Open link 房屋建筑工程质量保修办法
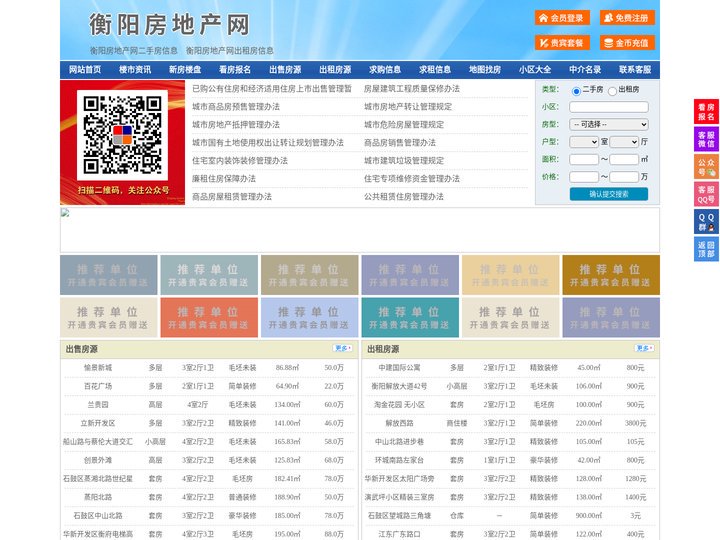Viewport: 720px width, 540px height. point(412,89)
